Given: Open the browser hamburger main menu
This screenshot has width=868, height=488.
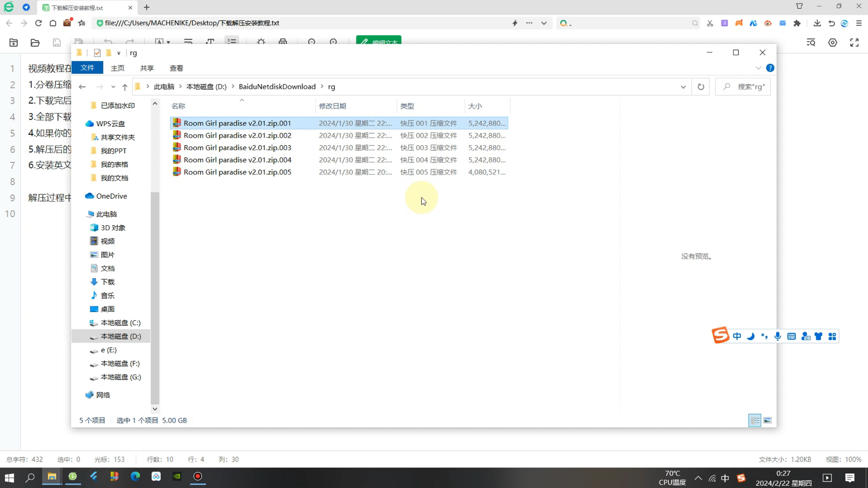Looking at the screenshot, I should coord(859,23).
